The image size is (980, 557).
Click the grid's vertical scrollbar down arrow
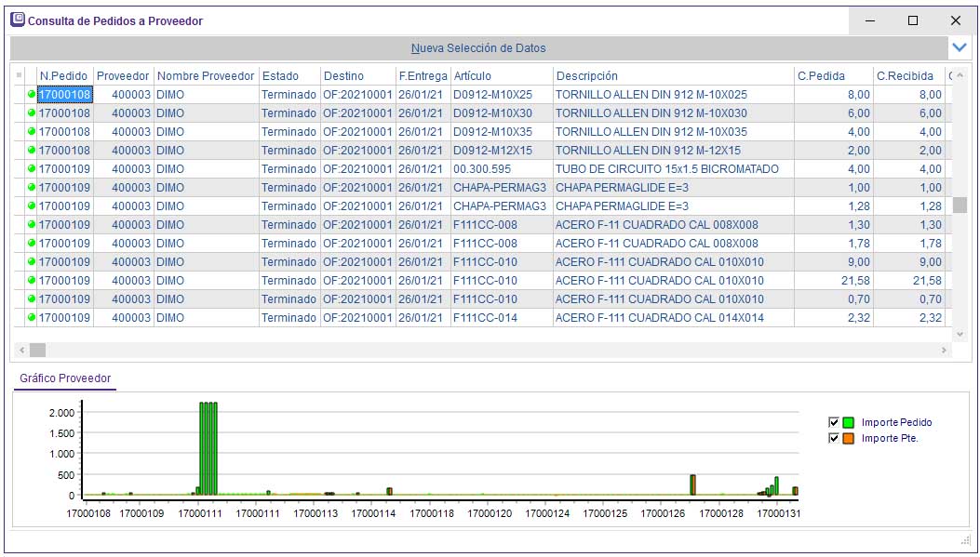click(960, 333)
